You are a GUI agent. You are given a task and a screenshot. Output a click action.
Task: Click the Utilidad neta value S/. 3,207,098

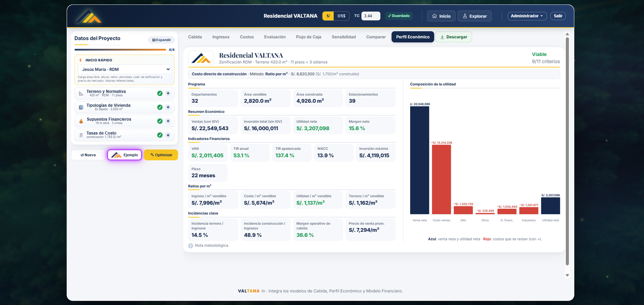(x=313, y=129)
